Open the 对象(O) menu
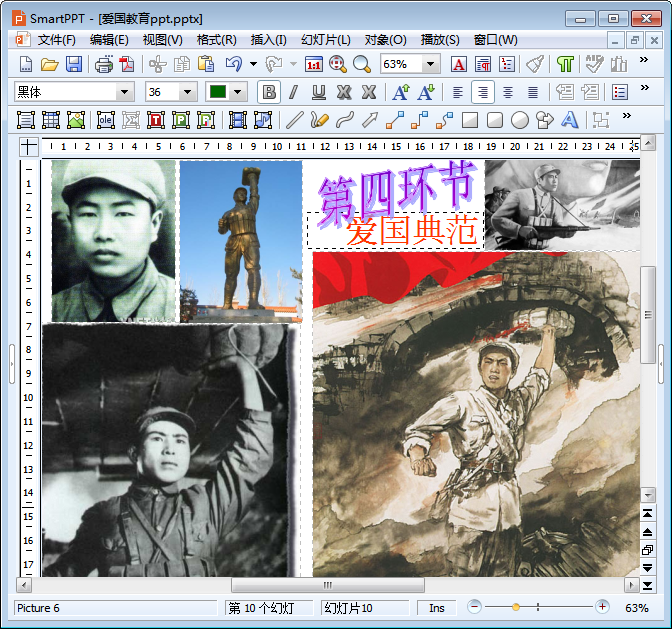Image resolution: width=672 pixels, height=629 pixels. 385,40
